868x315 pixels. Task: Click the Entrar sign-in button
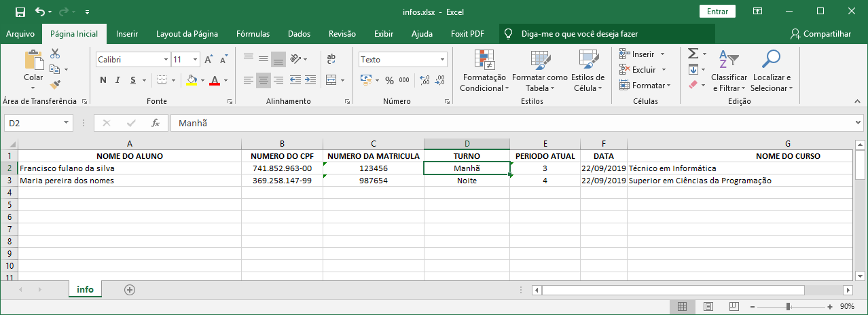point(717,12)
